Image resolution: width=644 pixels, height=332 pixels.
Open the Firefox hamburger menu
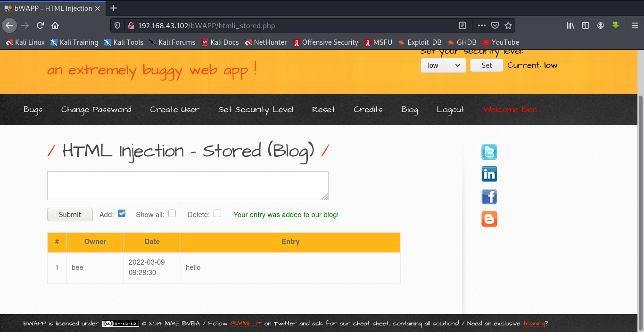[x=635, y=25]
